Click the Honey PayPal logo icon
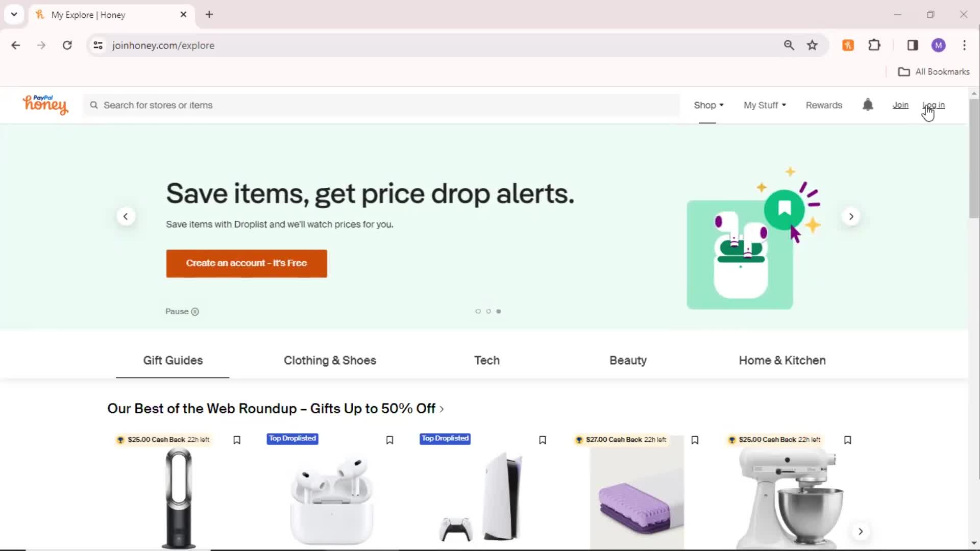 [45, 105]
